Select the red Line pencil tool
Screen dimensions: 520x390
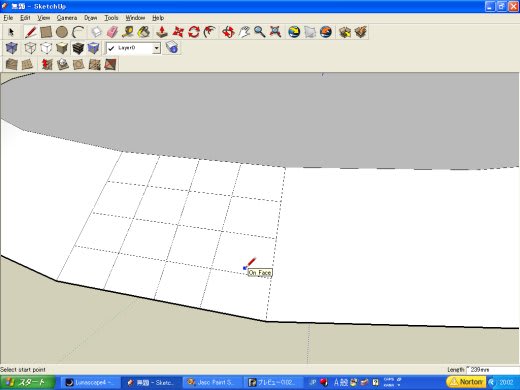point(30,32)
